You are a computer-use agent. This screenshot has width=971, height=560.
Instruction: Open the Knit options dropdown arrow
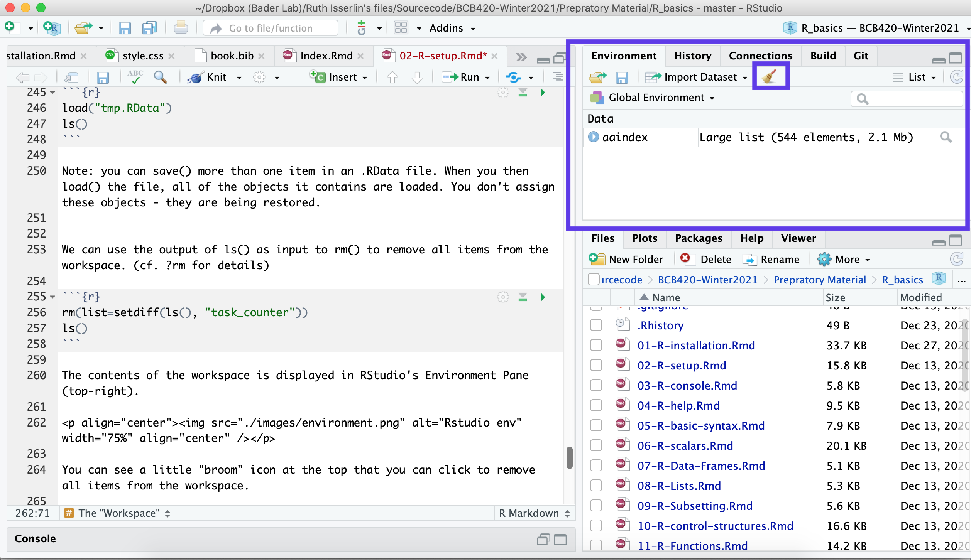click(x=239, y=78)
